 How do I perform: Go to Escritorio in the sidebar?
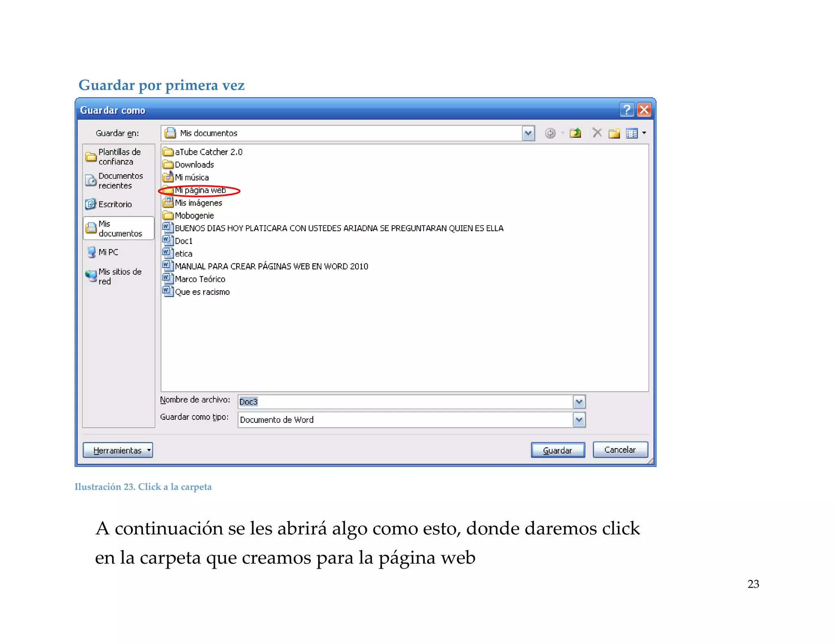[x=114, y=204]
